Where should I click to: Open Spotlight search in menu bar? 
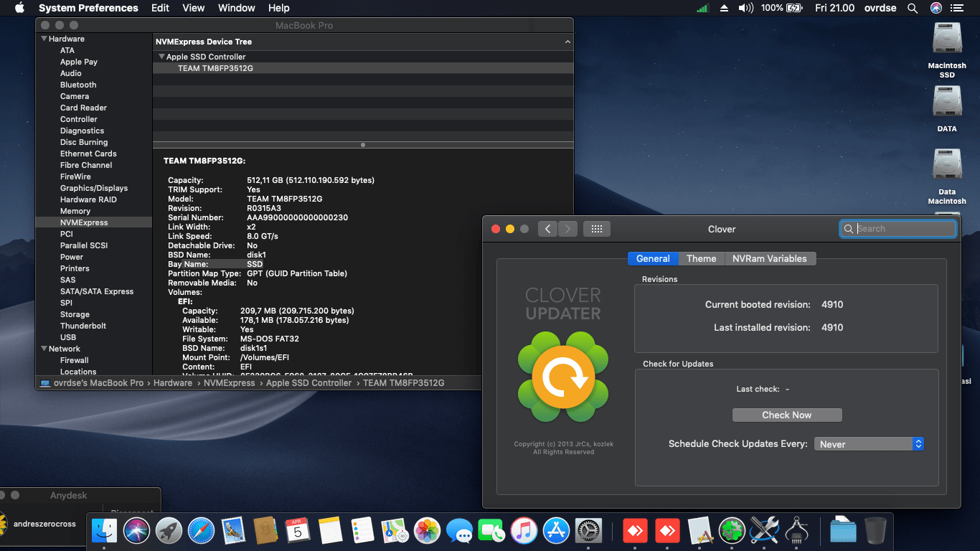tap(913, 8)
